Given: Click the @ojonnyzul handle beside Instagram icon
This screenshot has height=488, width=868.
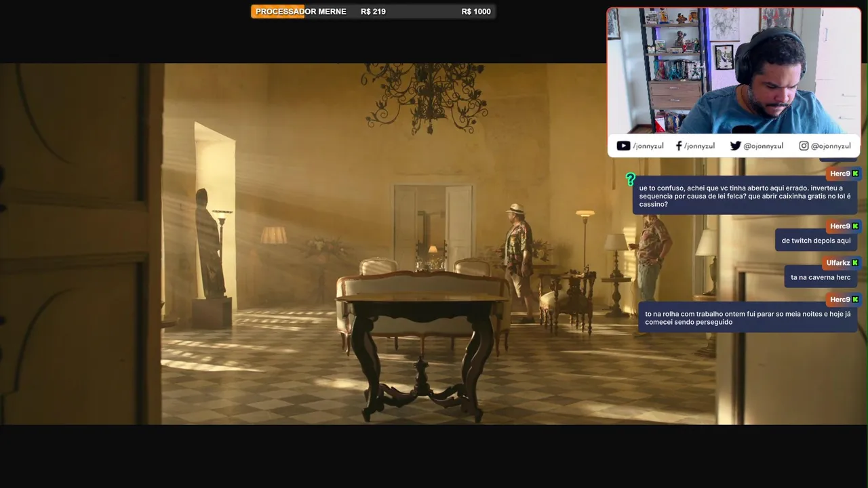Looking at the screenshot, I should point(831,146).
